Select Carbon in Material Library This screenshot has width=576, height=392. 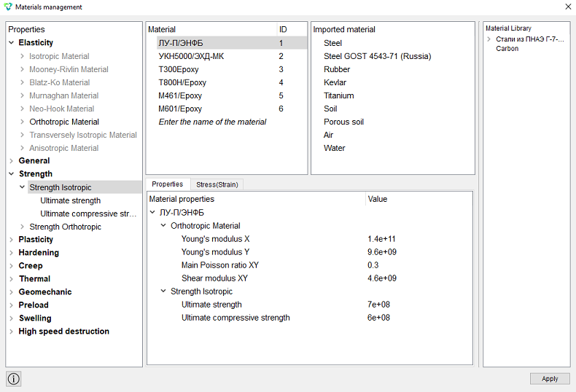tap(507, 48)
